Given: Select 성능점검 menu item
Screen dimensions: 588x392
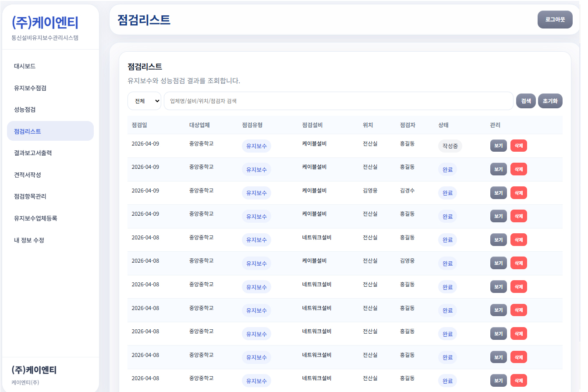Looking at the screenshot, I should tap(23, 110).
